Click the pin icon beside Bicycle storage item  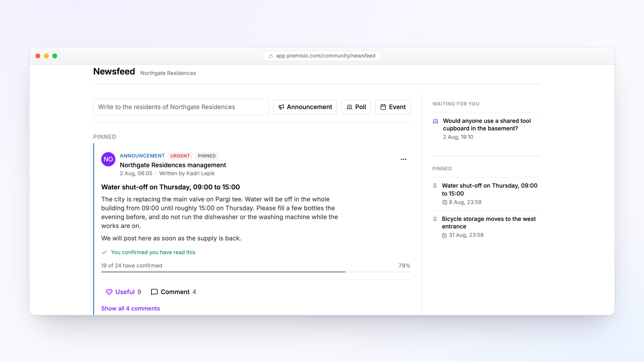click(435, 219)
